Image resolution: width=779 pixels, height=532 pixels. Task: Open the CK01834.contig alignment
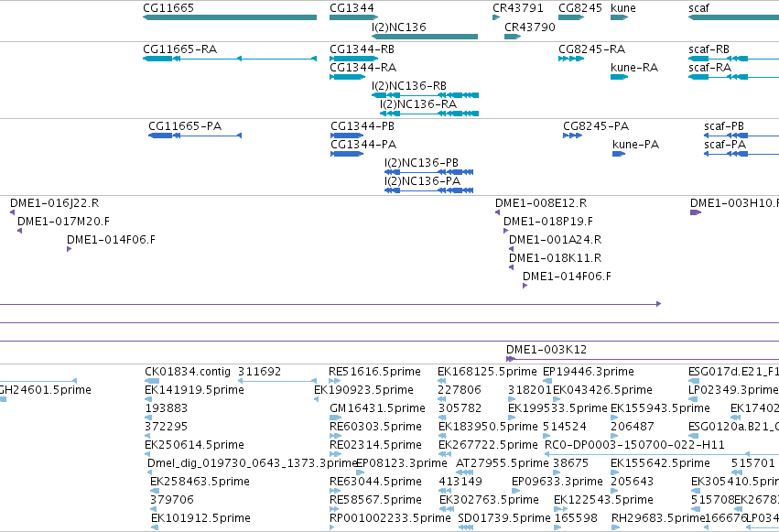pyautogui.click(x=188, y=372)
